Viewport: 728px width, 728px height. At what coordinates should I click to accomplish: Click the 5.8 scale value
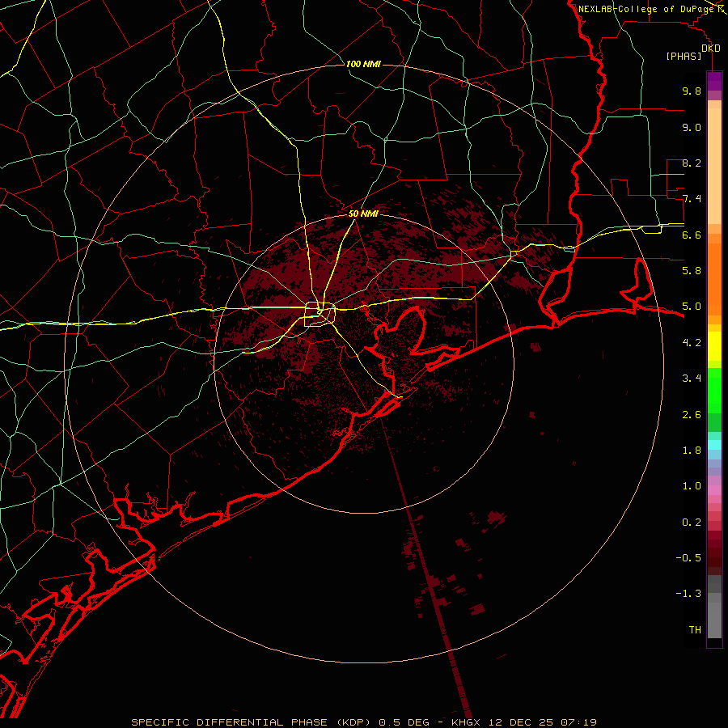692,271
